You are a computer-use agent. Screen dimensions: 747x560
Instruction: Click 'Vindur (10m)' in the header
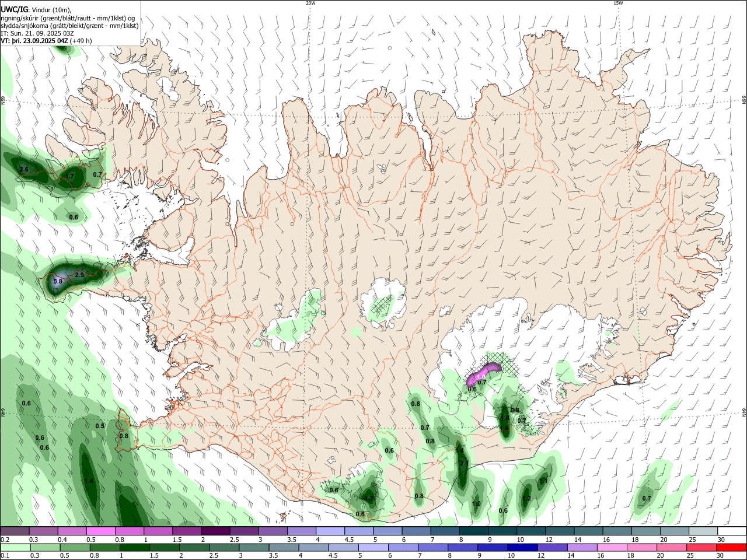pyautogui.click(x=51, y=10)
